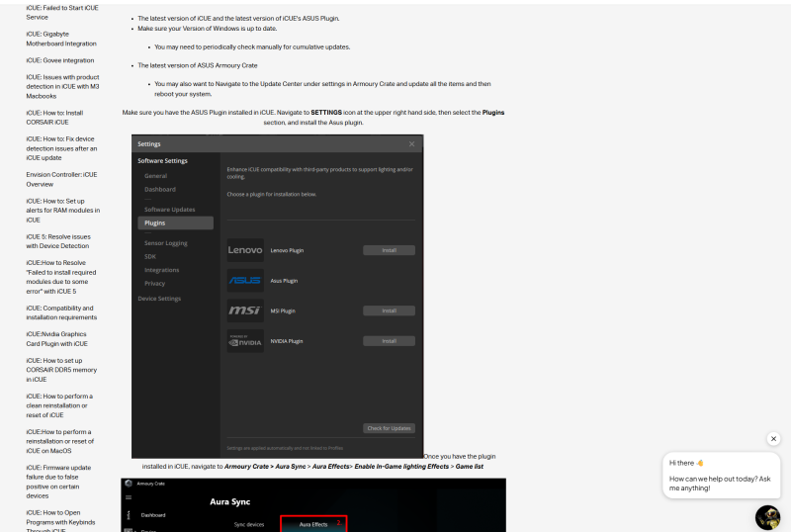The width and height of the screenshot is (791, 532).
Task: Select the SDK settings section
Action: [x=150, y=256]
